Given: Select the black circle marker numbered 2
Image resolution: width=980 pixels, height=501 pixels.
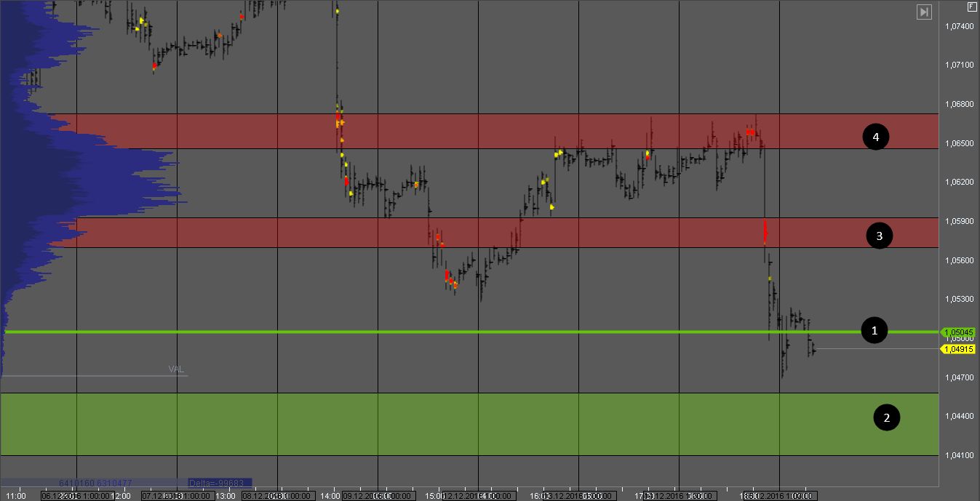Looking at the screenshot, I should (x=886, y=417).
